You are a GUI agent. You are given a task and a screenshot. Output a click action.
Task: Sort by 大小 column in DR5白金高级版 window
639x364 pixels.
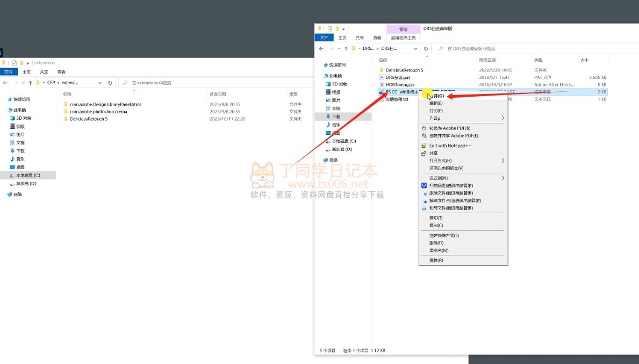(x=584, y=60)
